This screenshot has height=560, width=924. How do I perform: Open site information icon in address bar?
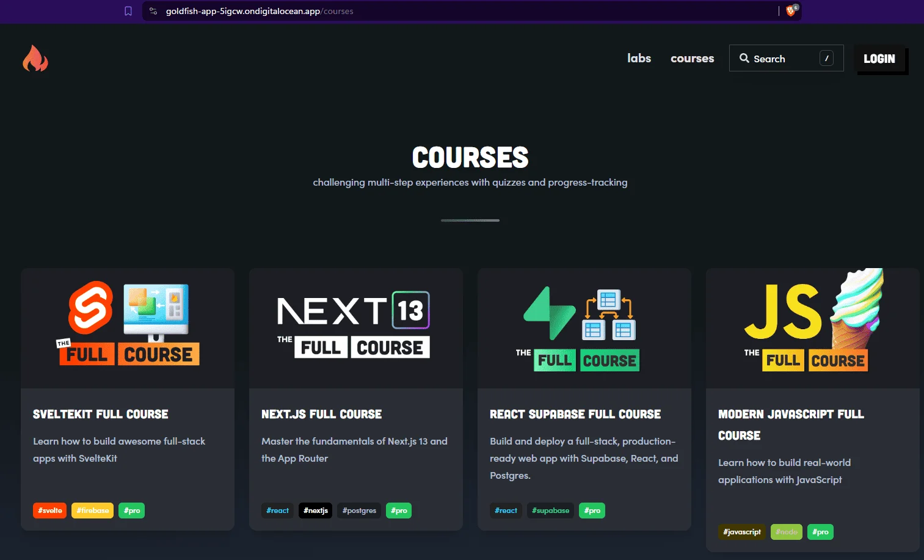pos(153,11)
